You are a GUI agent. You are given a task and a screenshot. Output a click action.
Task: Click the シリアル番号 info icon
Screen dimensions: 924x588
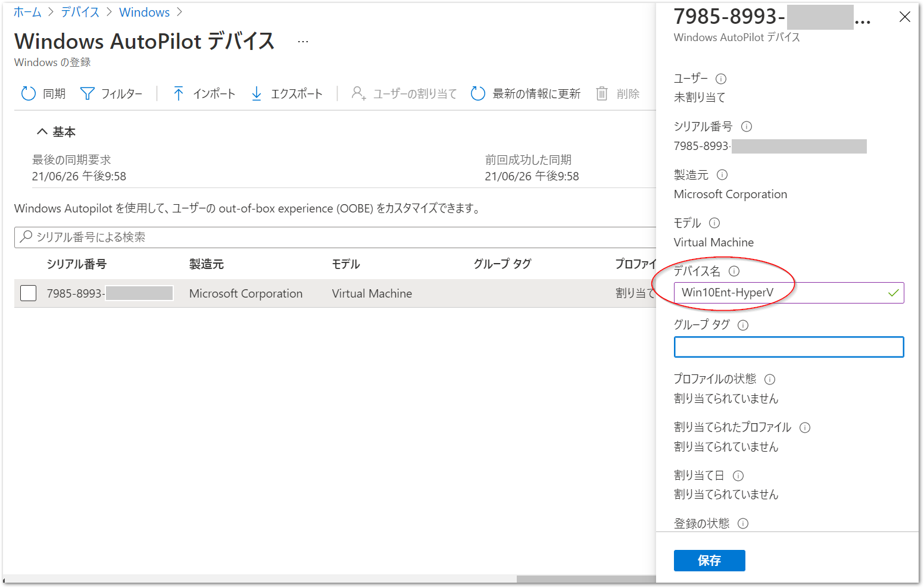click(x=747, y=126)
